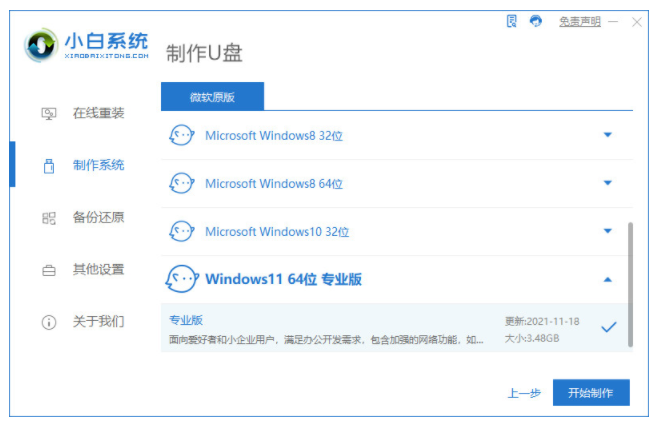Click the 其他设置 toolbox icon
658x422 pixels.
[49, 270]
